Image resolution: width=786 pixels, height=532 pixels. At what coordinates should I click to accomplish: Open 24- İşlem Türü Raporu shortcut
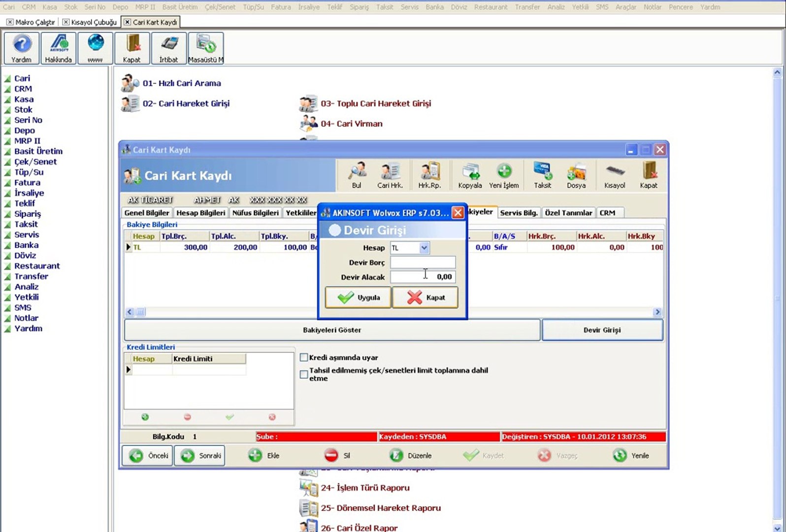click(x=355, y=488)
